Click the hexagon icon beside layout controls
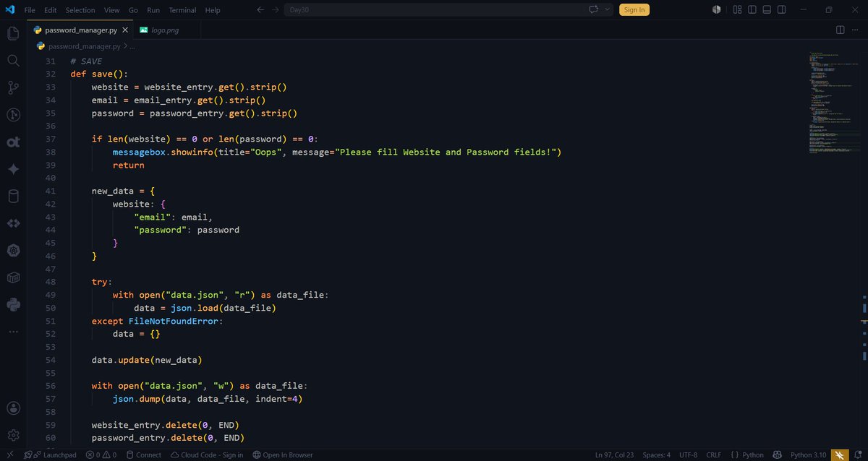This screenshot has width=868, height=461. [x=716, y=9]
